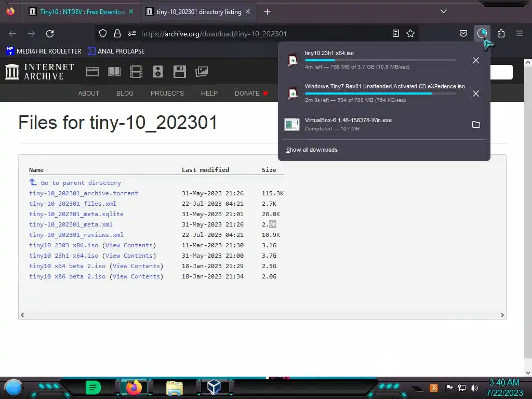
Task: Cancel tiny10 23h1 x64.iso download
Action: [476, 60]
